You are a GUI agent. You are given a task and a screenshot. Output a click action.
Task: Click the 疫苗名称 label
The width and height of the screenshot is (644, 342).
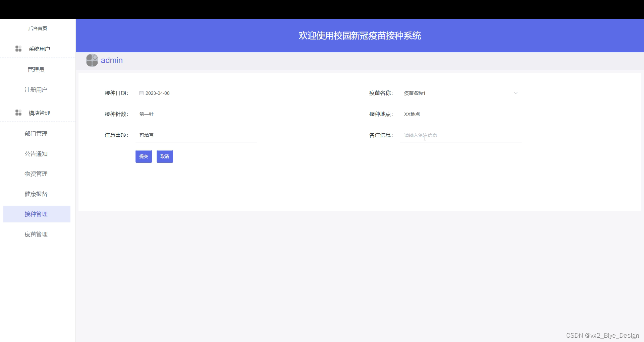(381, 93)
